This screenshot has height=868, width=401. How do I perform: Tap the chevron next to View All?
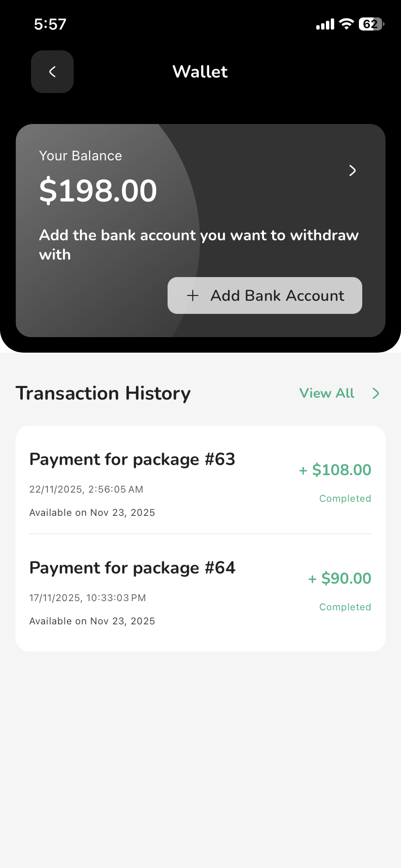[x=376, y=393]
